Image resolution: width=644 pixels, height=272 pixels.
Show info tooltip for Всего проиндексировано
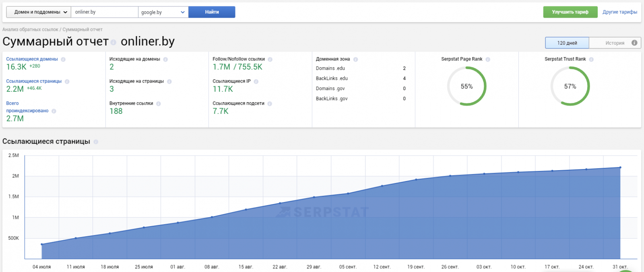(x=54, y=111)
